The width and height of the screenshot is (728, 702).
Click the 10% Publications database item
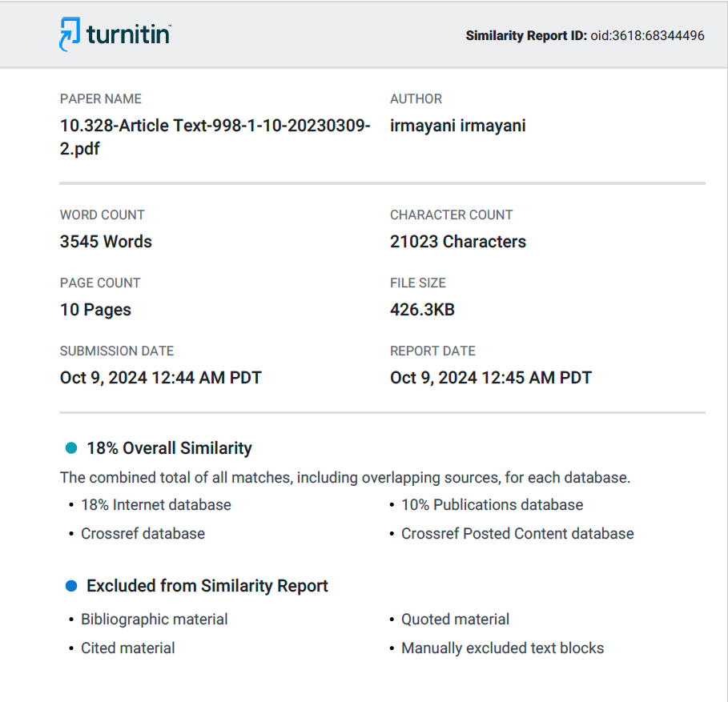[493, 505]
